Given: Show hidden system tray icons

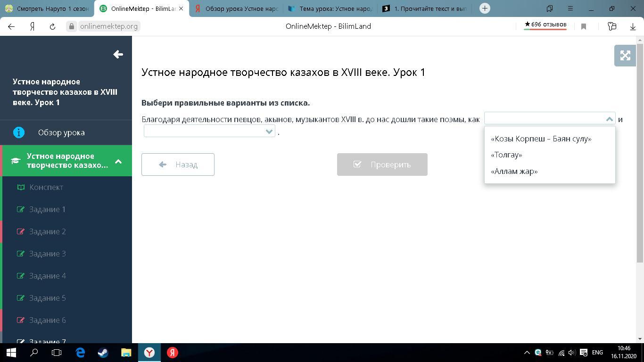Looking at the screenshot, I should pos(527,353).
